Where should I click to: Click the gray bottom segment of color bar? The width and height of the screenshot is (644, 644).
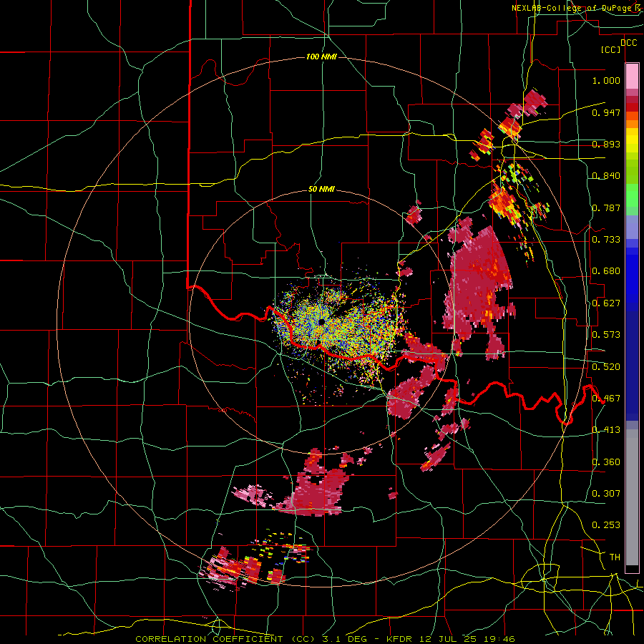click(x=632, y=497)
